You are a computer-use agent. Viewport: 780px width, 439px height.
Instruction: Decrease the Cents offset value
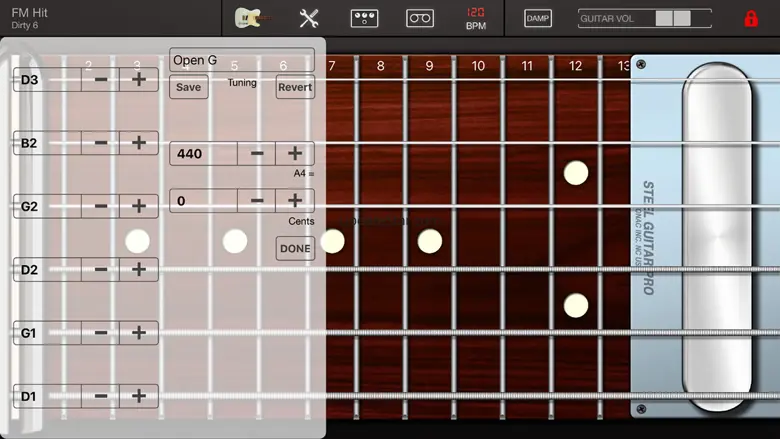pos(257,201)
